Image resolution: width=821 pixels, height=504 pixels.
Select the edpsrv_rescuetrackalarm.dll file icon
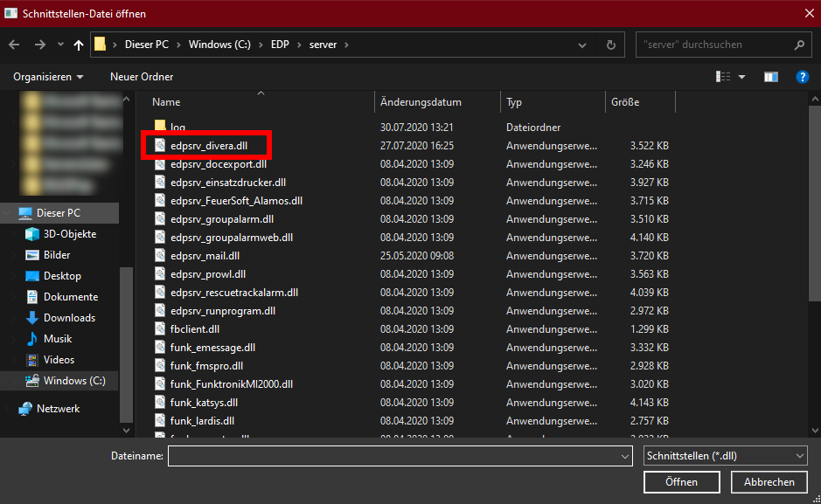click(x=160, y=292)
